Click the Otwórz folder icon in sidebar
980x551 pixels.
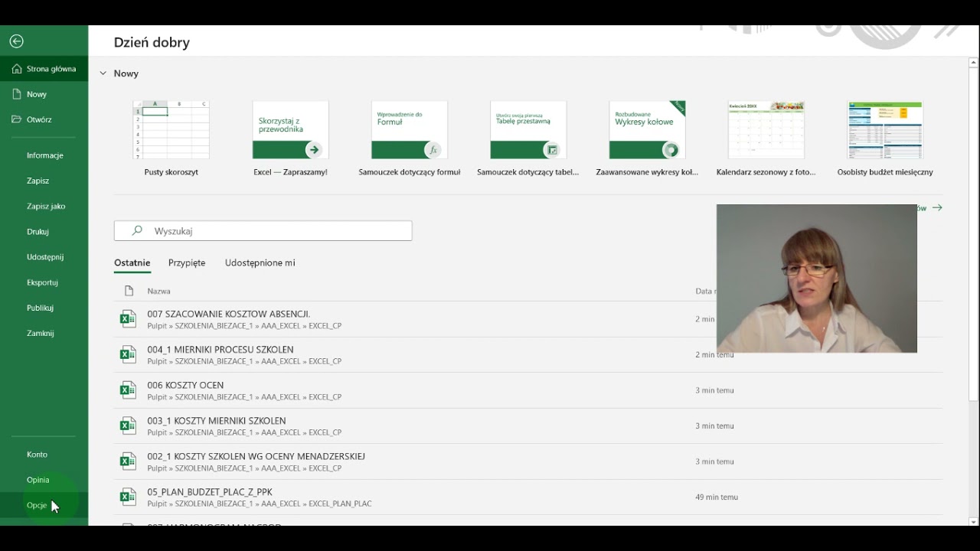(17, 119)
